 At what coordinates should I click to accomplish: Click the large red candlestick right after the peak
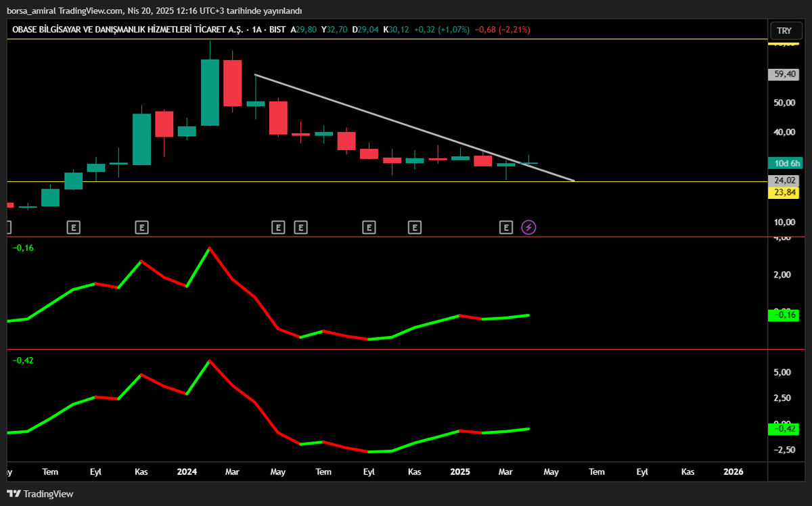coord(233,83)
